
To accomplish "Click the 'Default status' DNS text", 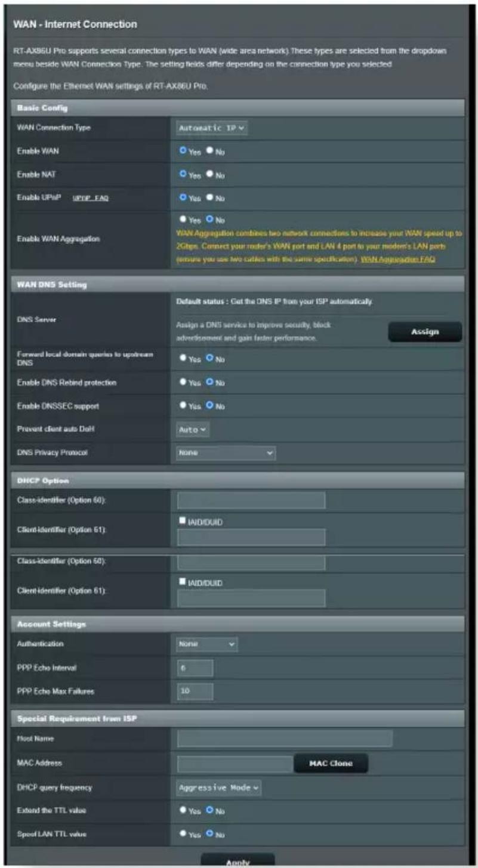I will click(x=275, y=302).
